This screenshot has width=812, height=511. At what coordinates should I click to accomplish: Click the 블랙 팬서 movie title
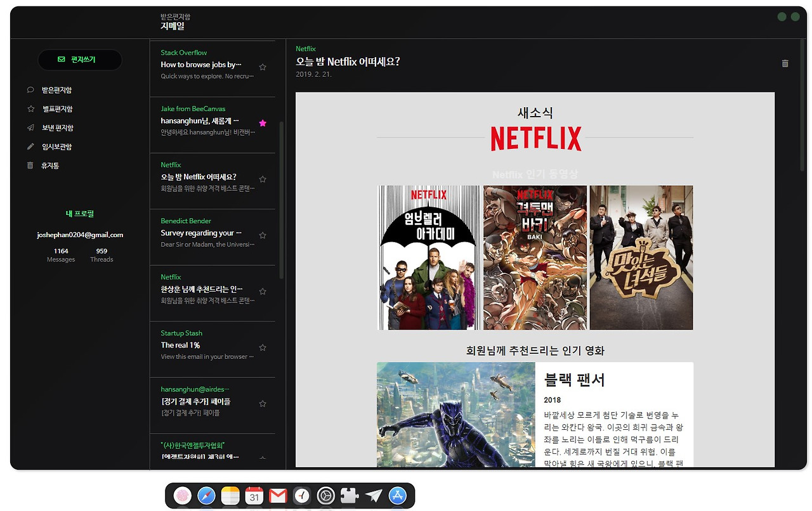click(575, 380)
